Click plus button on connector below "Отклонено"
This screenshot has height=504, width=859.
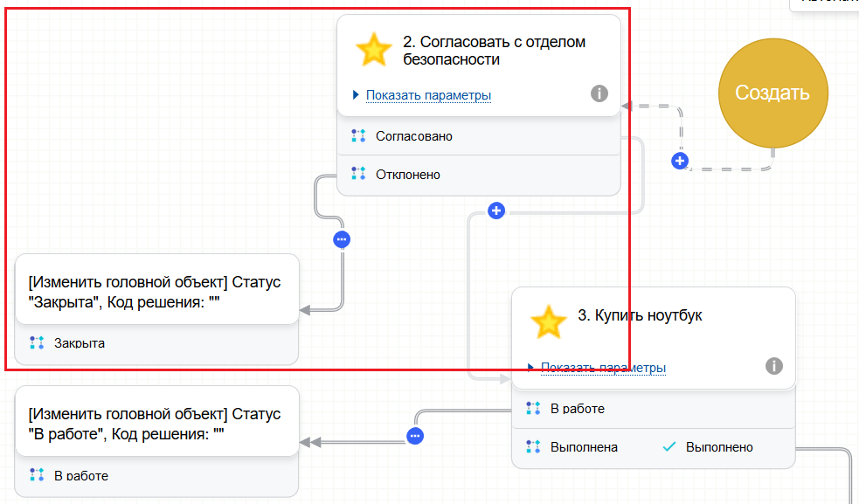coord(496,211)
